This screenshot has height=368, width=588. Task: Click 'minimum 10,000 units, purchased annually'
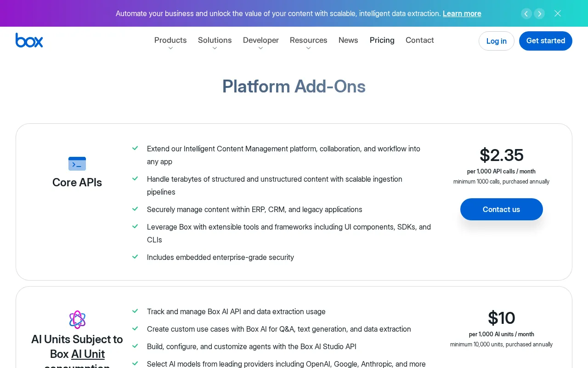pos(502,345)
